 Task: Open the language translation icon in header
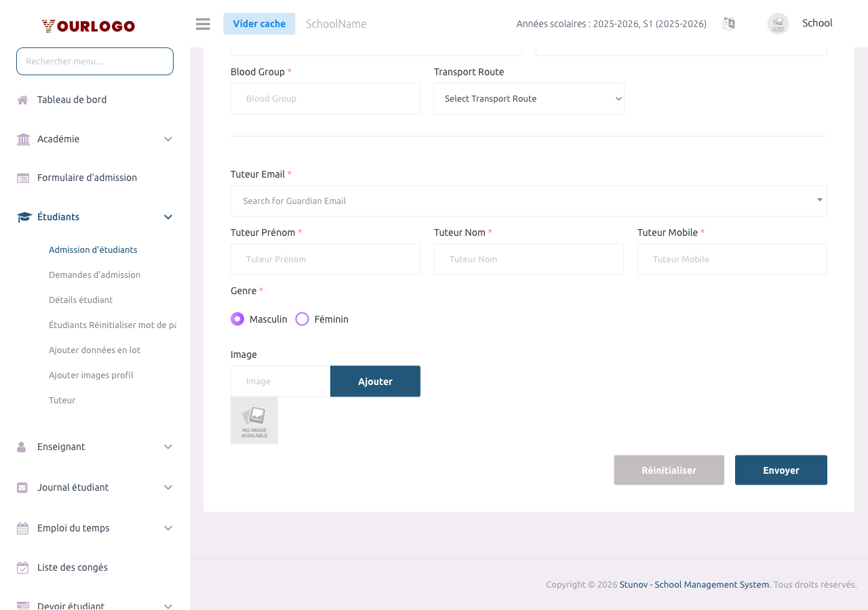coord(728,23)
